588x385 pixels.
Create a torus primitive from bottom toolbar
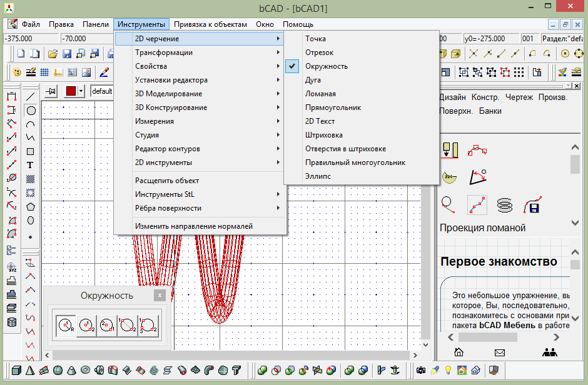point(86,371)
